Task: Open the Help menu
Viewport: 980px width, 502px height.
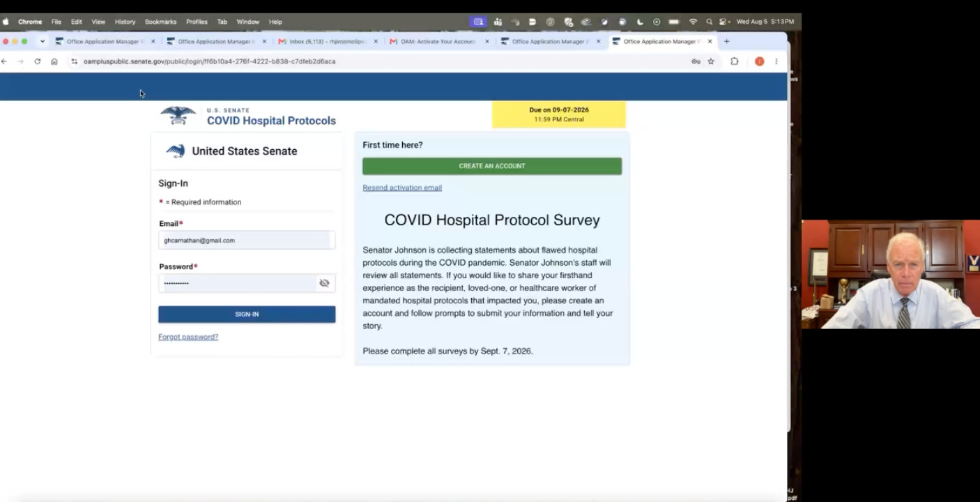Action: point(275,22)
